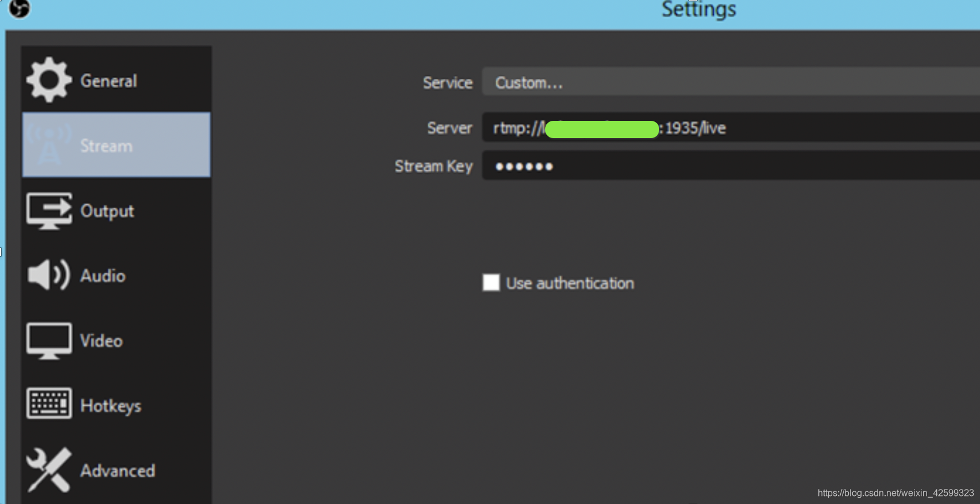The height and width of the screenshot is (504, 980).
Task: Open the Hotkeys settings section
Action: (x=116, y=405)
